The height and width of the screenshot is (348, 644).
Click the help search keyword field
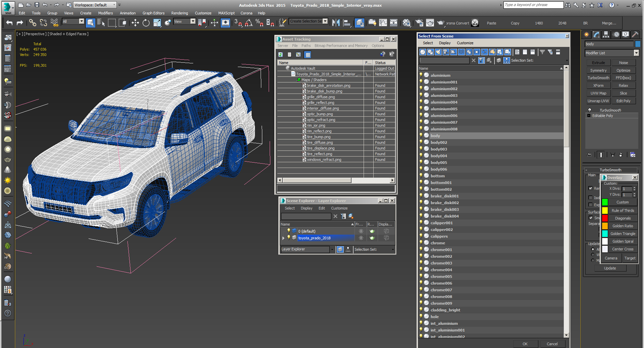(533, 5)
